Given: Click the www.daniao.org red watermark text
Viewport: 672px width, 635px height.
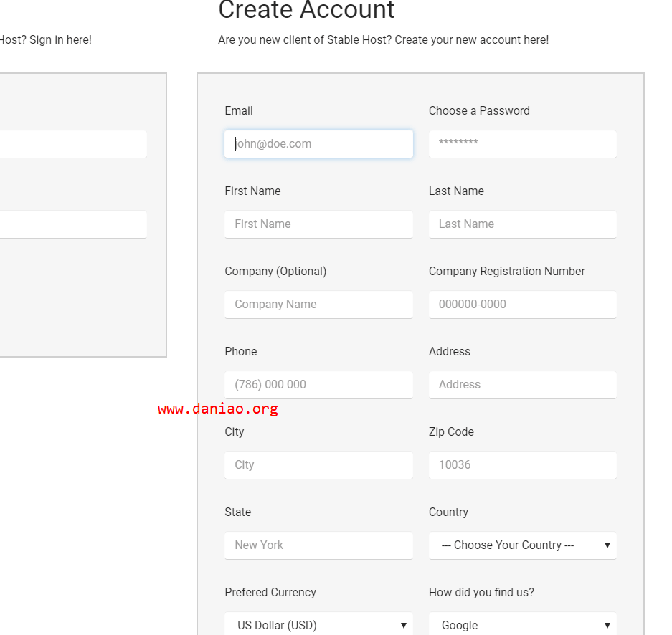Looking at the screenshot, I should click(218, 409).
